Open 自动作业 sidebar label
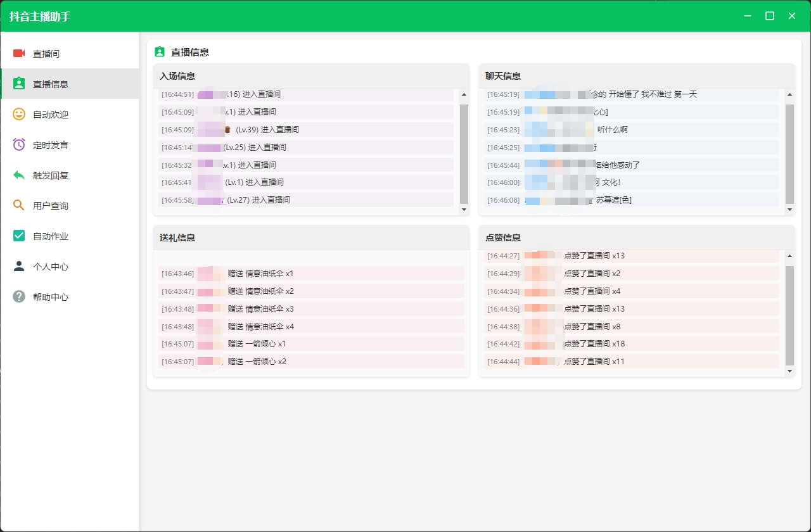The width and height of the screenshot is (811, 532). coord(51,236)
